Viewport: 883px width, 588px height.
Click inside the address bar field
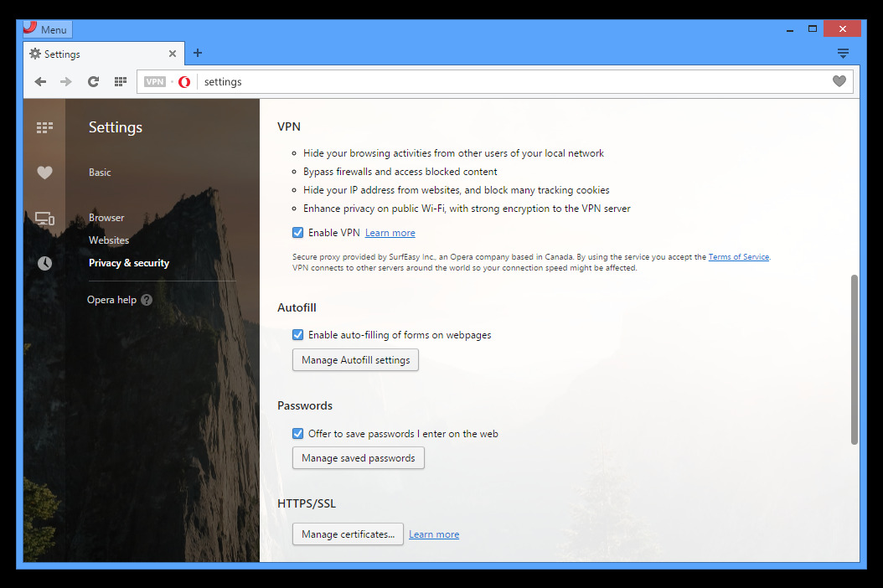click(419, 81)
